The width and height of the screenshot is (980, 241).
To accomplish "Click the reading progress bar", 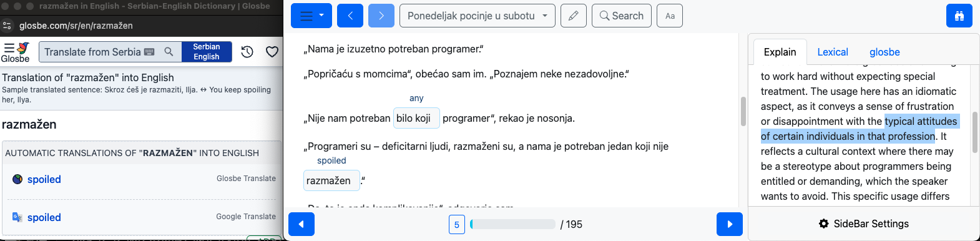I will [x=512, y=224].
